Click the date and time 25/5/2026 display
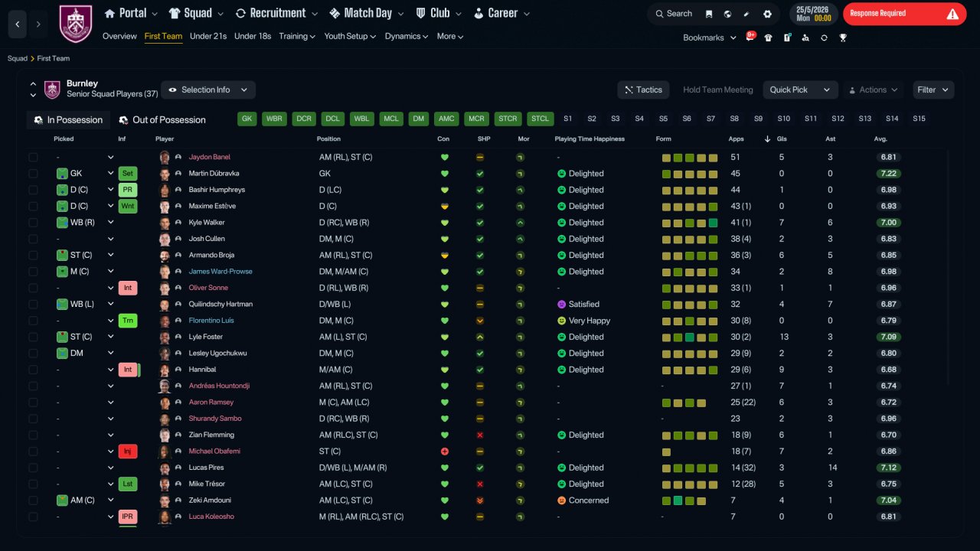 (x=814, y=14)
